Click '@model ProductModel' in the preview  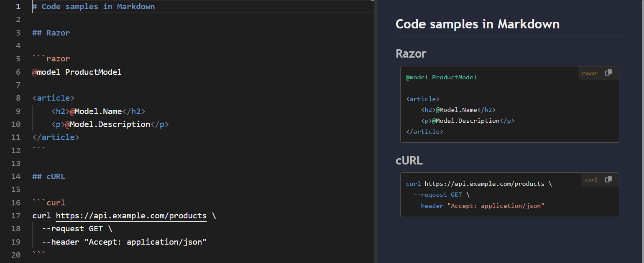pyautogui.click(x=441, y=77)
